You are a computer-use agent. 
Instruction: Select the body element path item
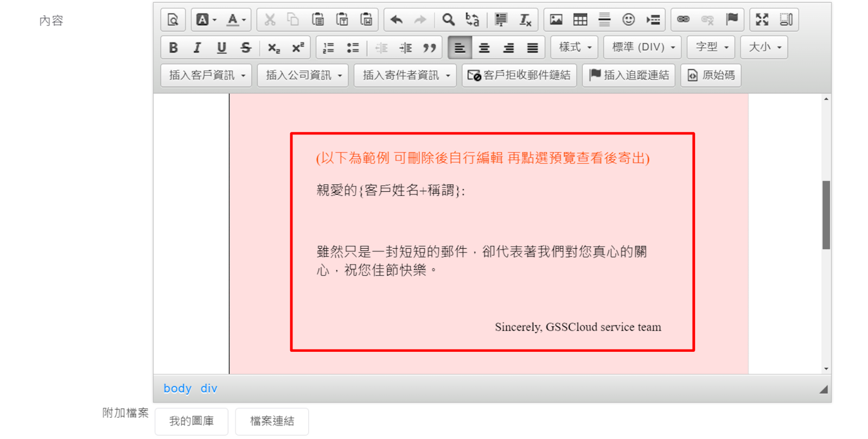pos(177,389)
